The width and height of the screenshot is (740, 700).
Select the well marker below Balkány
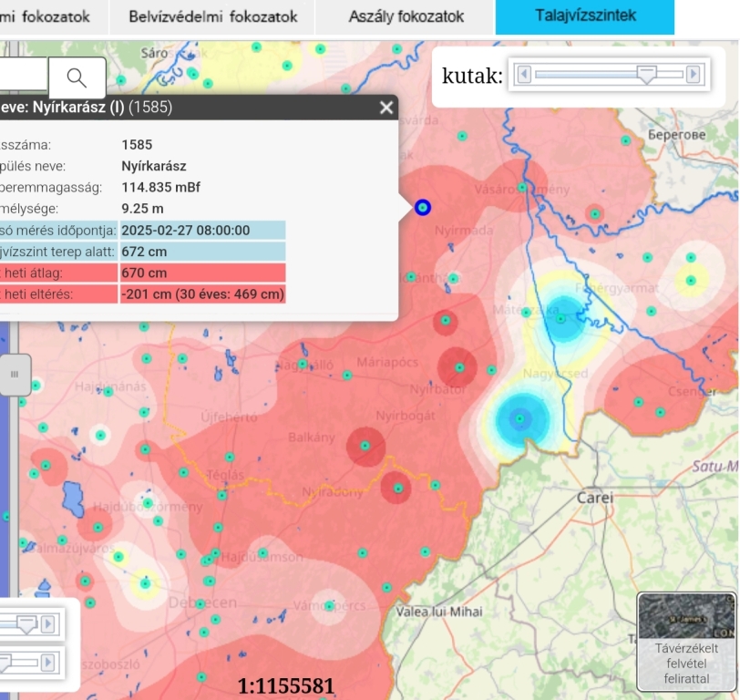(365, 446)
